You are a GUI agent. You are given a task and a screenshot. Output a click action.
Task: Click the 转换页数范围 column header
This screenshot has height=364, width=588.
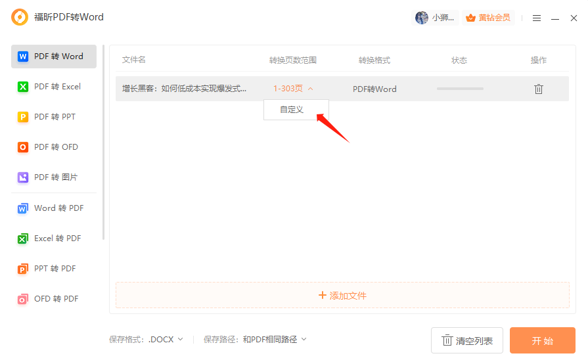[293, 60]
